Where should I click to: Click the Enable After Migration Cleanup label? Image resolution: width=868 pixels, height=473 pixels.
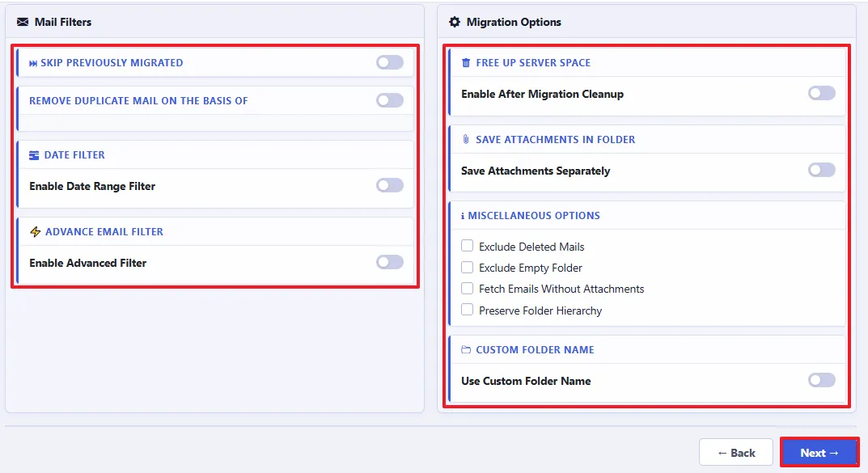(x=543, y=94)
